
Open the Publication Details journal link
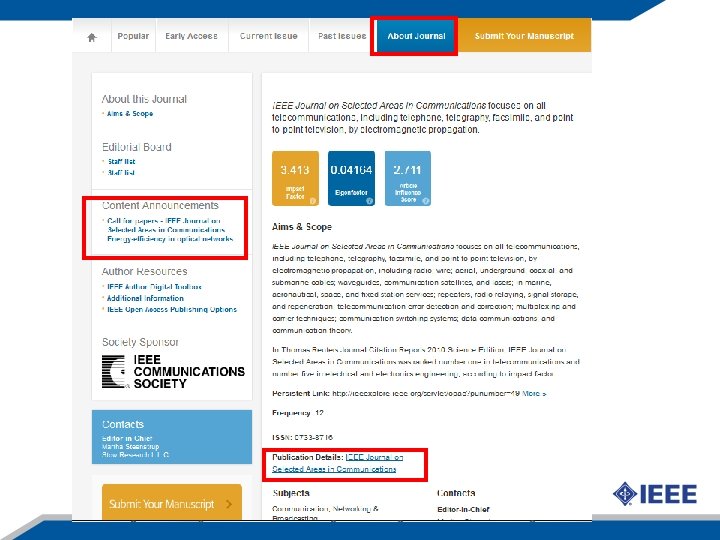click(x=338, y=463)
